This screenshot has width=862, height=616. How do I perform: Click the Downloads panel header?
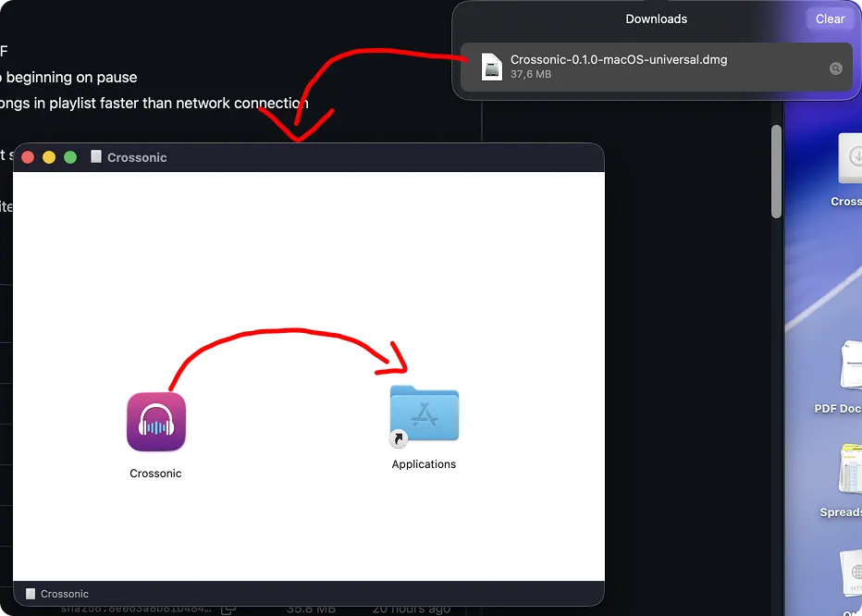(x=656, y=18)
